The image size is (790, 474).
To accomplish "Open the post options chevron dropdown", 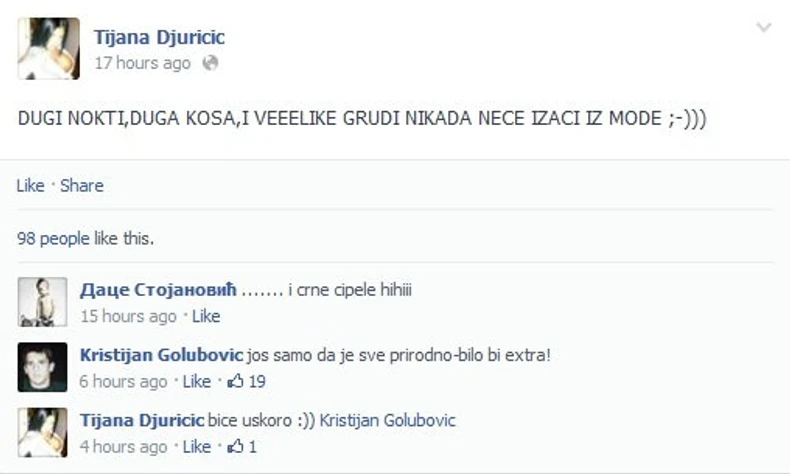I will tap(764, 27).
